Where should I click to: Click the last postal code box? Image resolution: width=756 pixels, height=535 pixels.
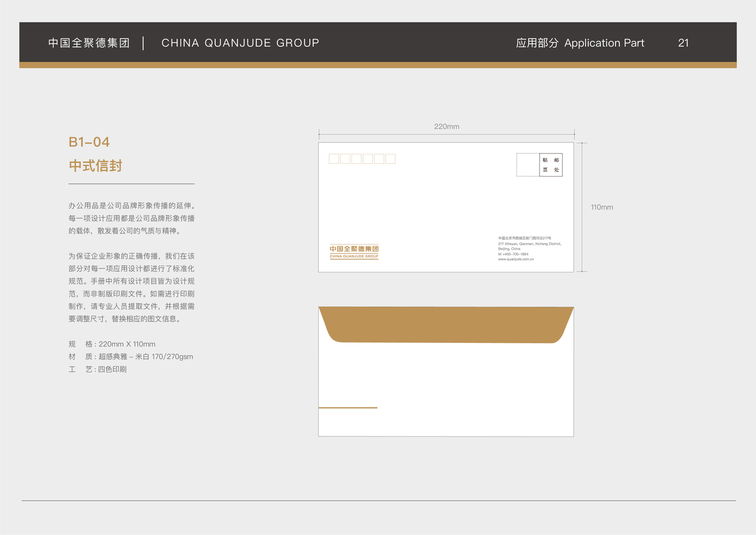(390, 159)
